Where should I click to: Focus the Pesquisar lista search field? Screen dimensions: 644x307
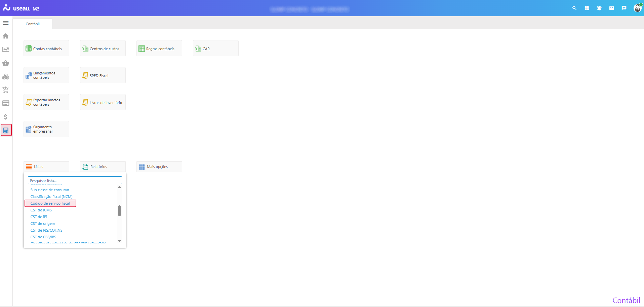pyautogui.click(x=75, y=180)
